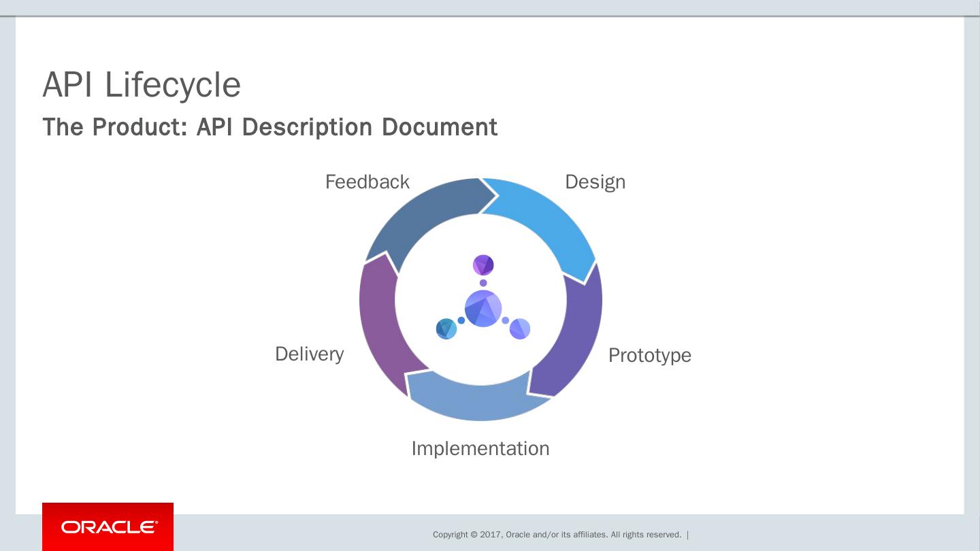Click the purple circle above the center
Screen dimensions: 980x551
483,265
